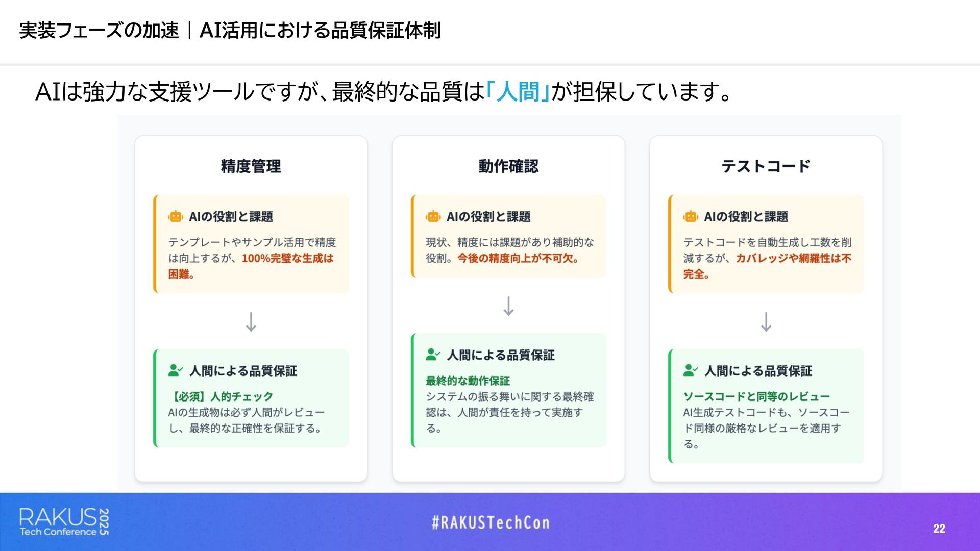Viewport: 980px width, 551px height.
Task: Click the red text 100%完璧な生成は困難
Action: 251,266
